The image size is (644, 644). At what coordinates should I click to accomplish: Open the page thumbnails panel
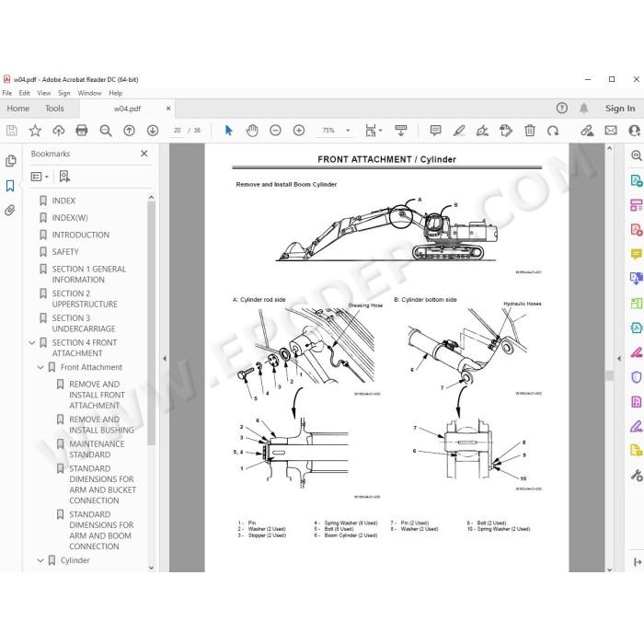pyautogui.click(x=11, y=161)
